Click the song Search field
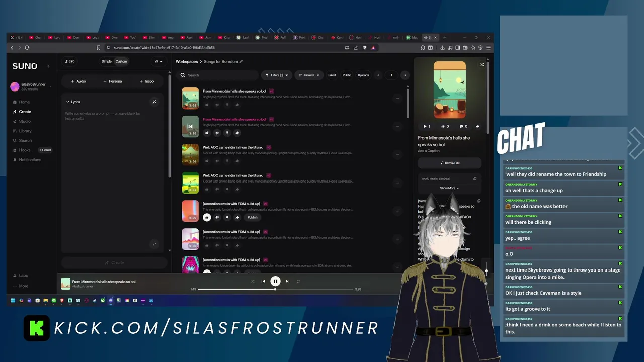The height and width of the screenshot is (362, 644). tap(218, 75)
